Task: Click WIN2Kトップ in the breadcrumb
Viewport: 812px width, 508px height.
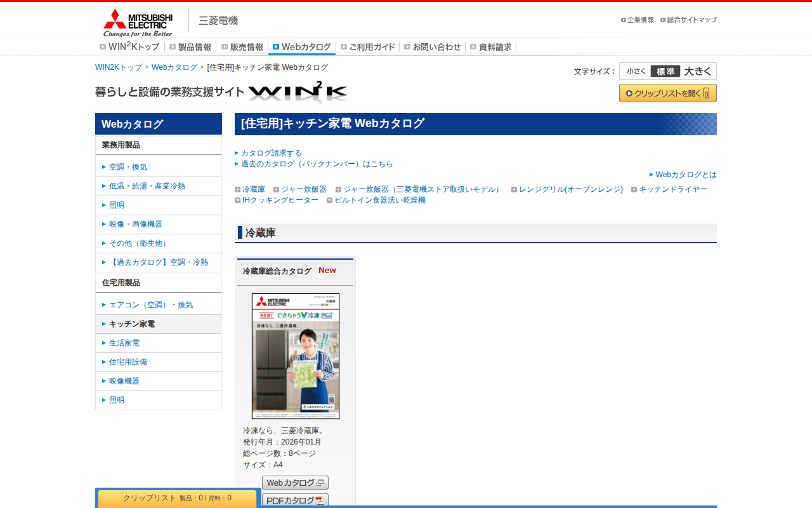Action: point(119,67)
